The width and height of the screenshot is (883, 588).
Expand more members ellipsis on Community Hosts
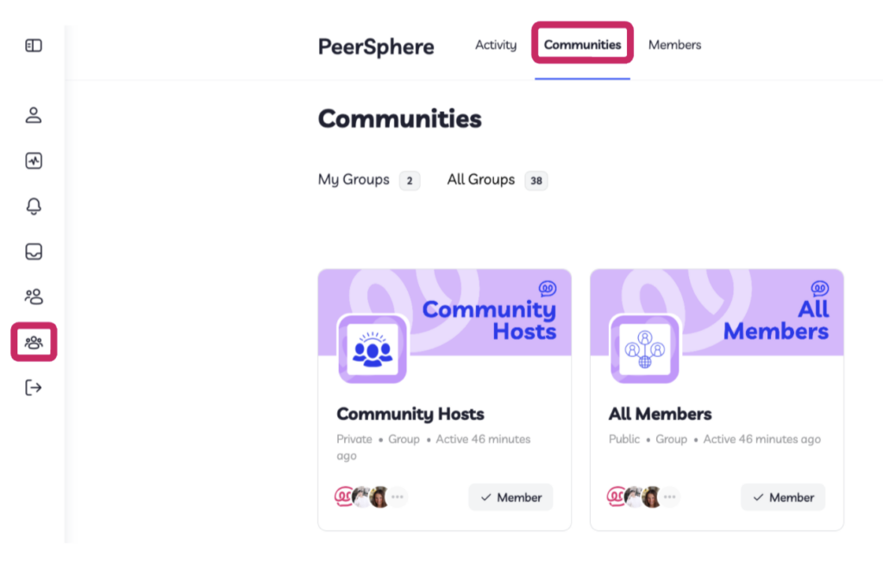pyautogui.click(x=398, y=497)
